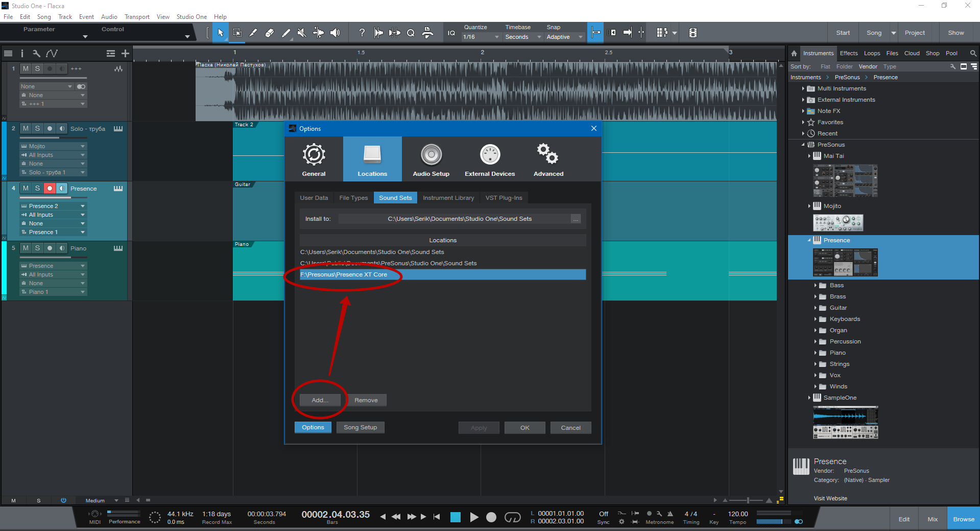980x531 pixels.
Task: Solo track 1 audio track
Action: [x=37, y=68]
